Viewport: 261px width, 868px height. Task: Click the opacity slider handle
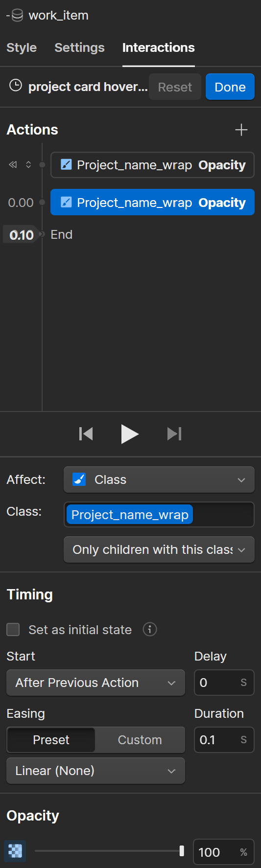click(182, 851)
